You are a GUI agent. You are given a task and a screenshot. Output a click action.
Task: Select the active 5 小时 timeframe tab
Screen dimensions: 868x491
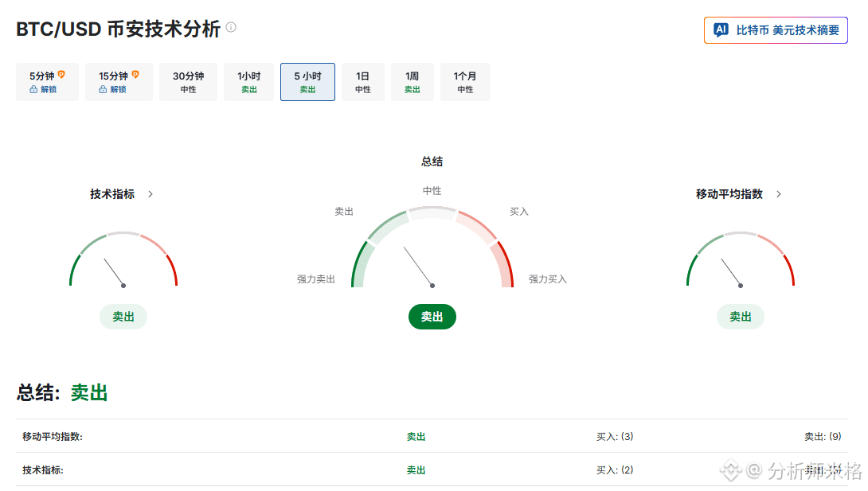[307, 82]
